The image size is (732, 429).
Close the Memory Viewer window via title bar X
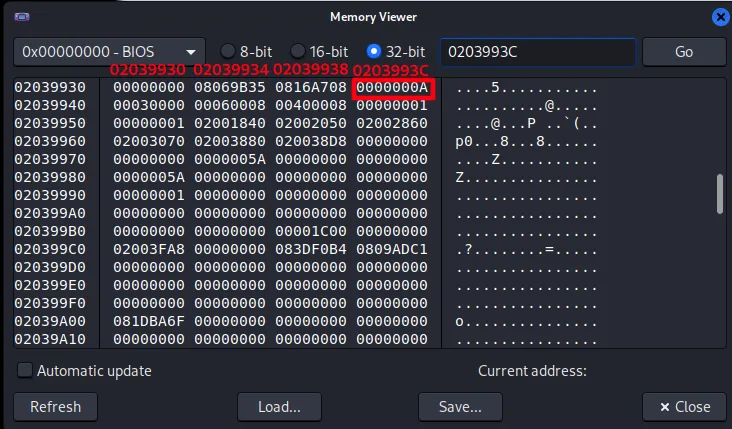point(719,17)
